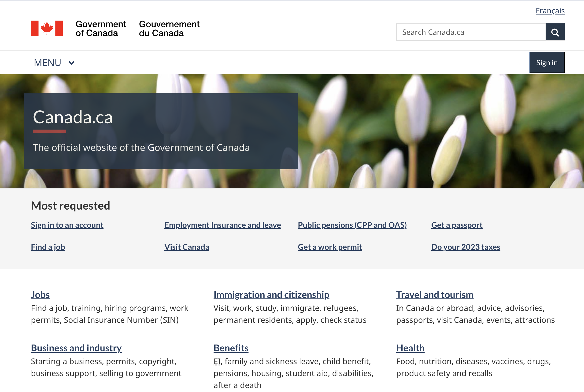Open the Jobs topic heading
Image resolution: width=584 pixels, height=392 pixels.
(x=40, y=294)
